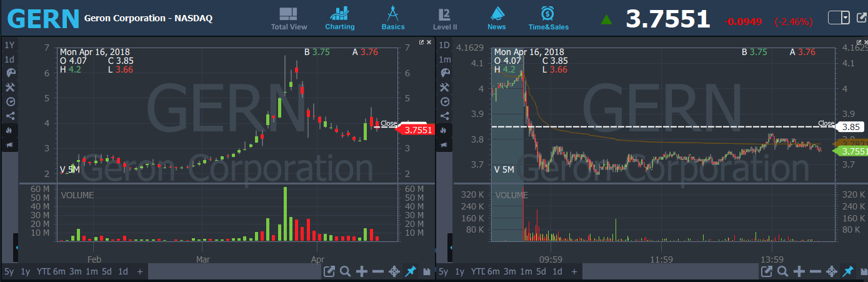Click the GERN ticker symbol
The height and width of the screenshot is (282, 868).
tap(44, 19)
